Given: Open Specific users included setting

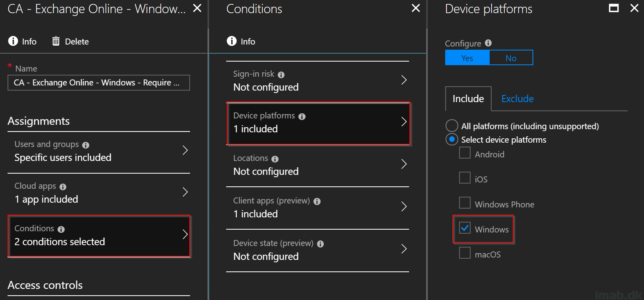Looking at the screenshot, I should 63,157.
